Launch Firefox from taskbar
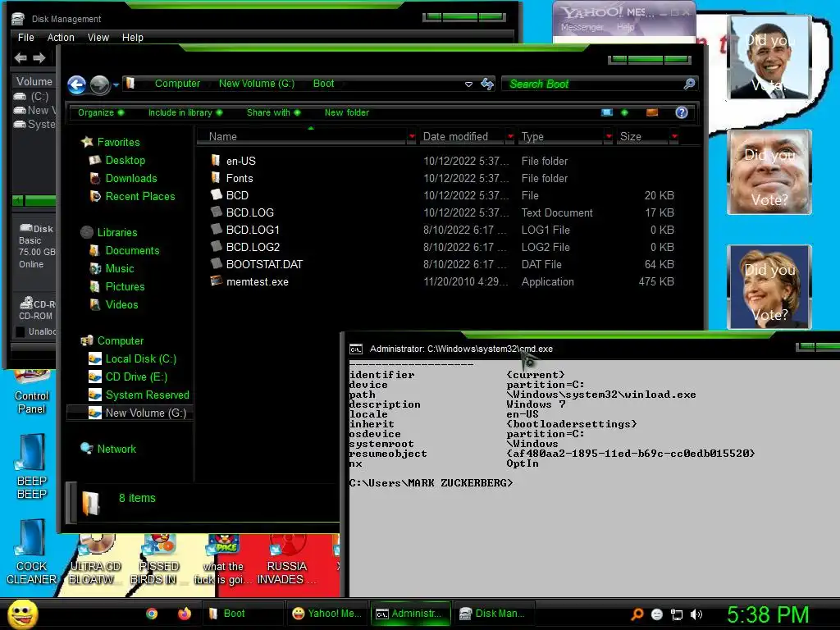The image size is (840, 630). pyautogui.click(x=185, y=614)
